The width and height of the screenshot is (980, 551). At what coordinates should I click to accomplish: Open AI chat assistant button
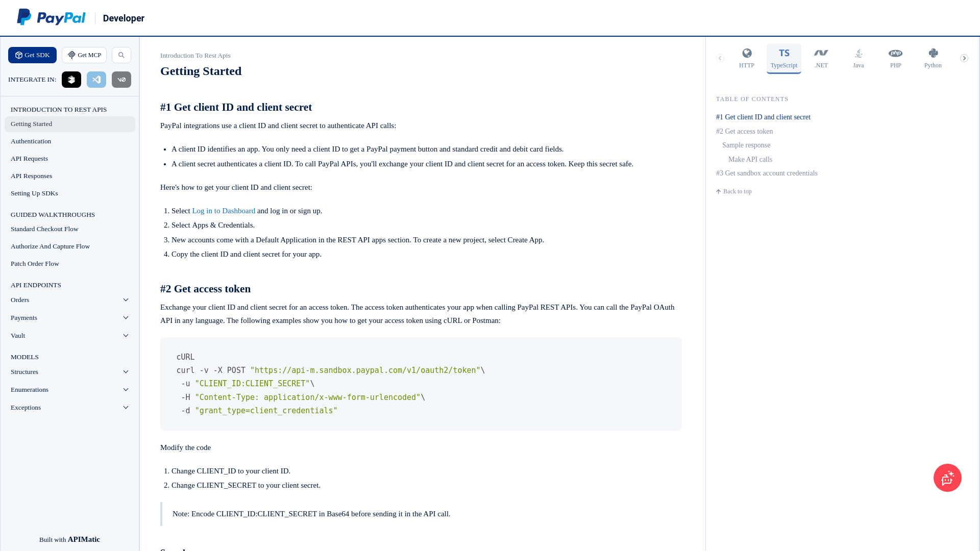coord(947,478)
